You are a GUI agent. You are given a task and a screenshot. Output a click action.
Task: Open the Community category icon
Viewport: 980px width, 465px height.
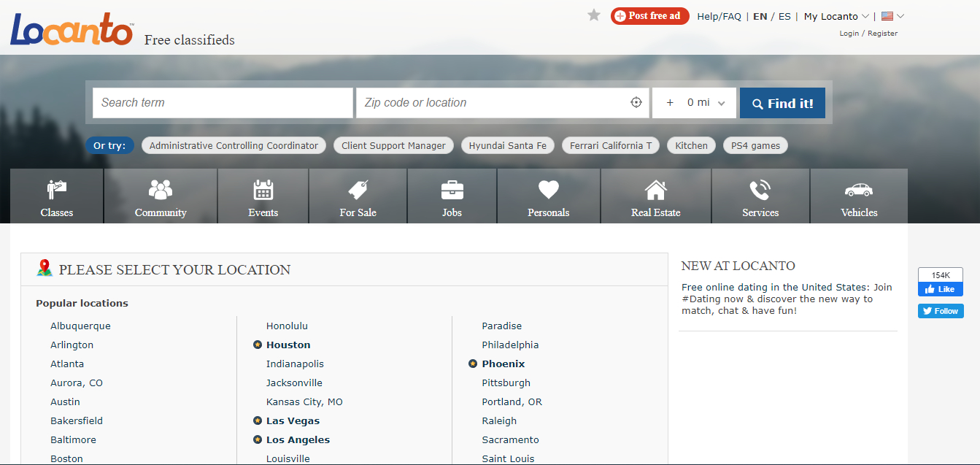(161, 190)
